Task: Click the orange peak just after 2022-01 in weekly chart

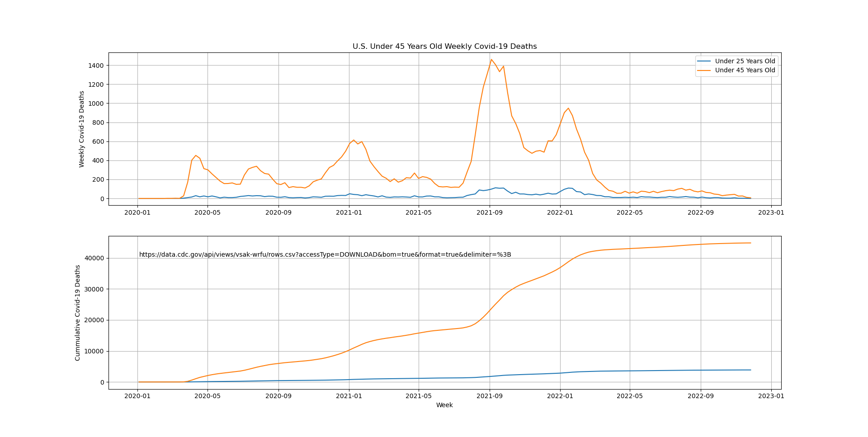Action: [x=568, y=108]
